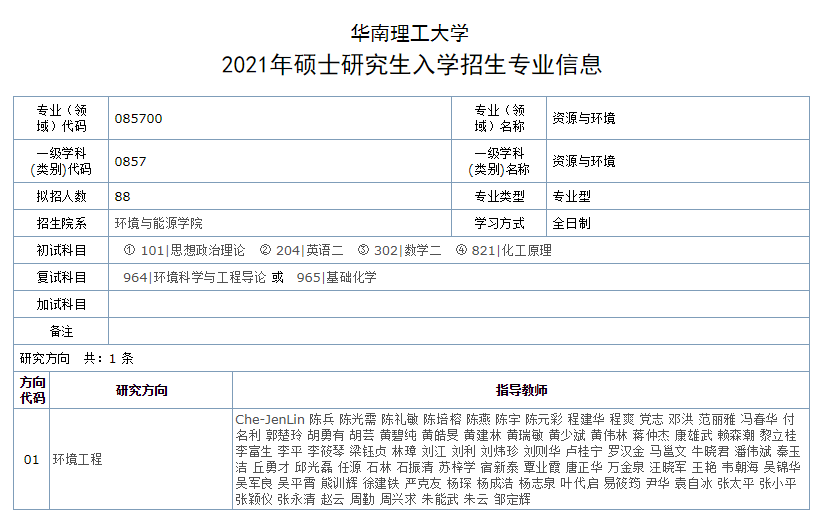The width and height of the screenshot is (824, 521).
Task: Click advisor name 吴军良
Action: (254, 484)
